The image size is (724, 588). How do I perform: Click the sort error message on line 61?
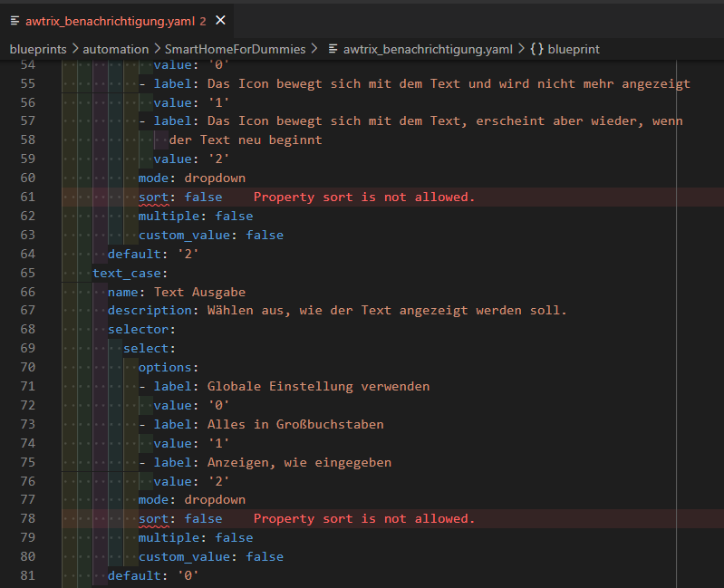[363, 198]
